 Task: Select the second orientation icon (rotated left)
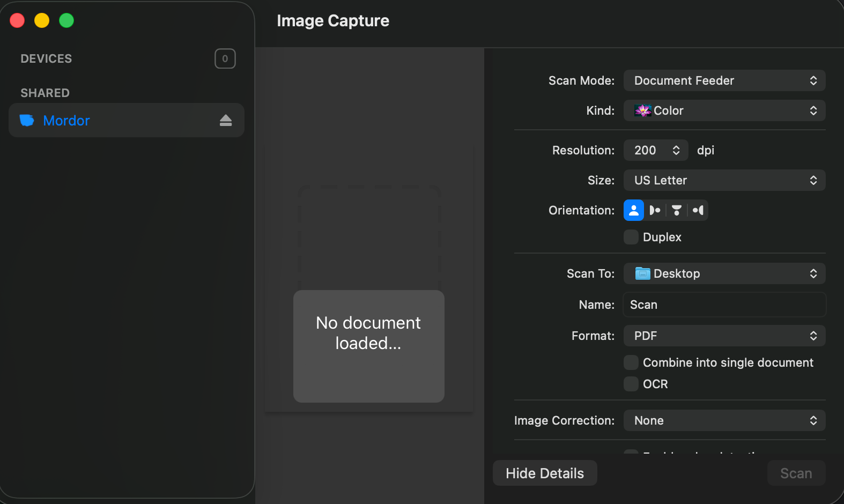(655, 210)
